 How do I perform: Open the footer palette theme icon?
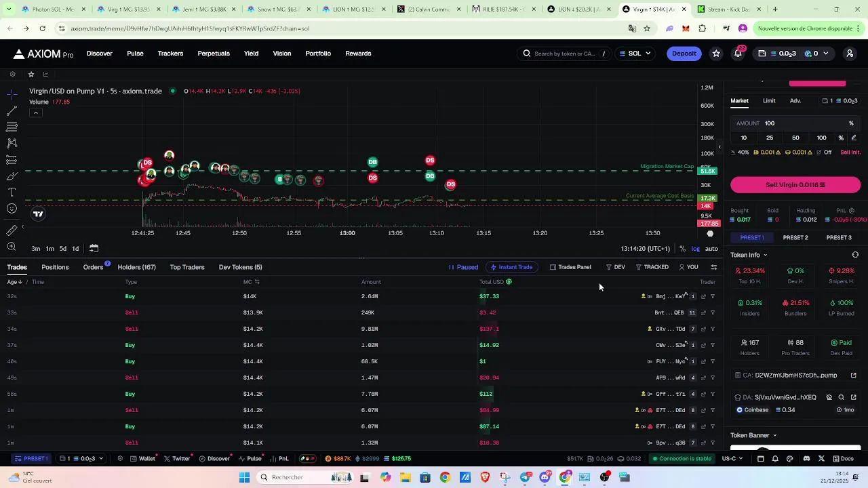[x=790, y=459]
